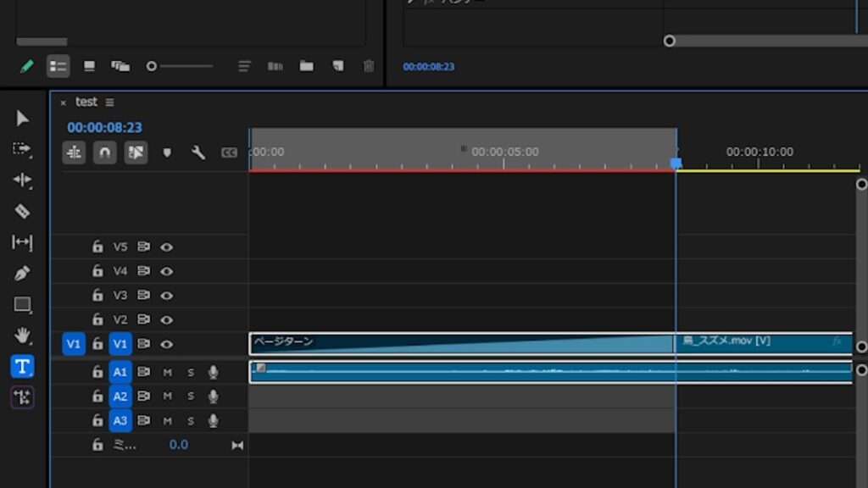Toggle lock on track V4
The height and width of the screenshot is (488, 868).
click(x=97, y=270)
